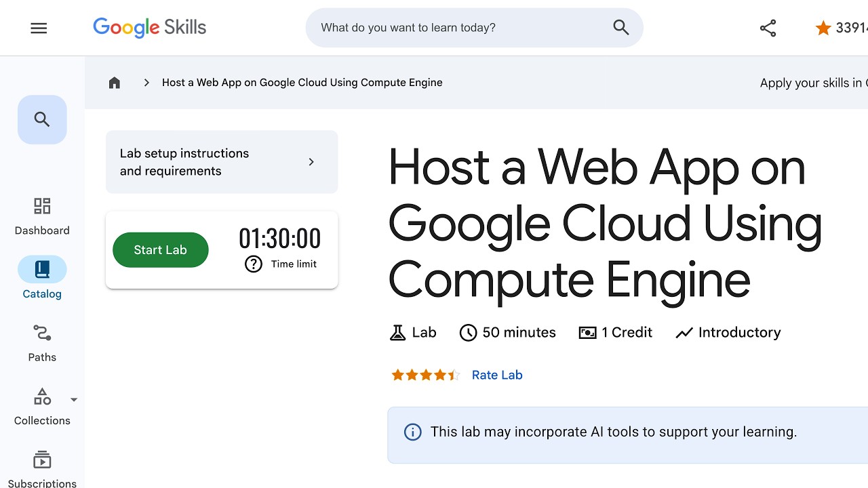Click the '50 minutes' label
This screenshot has width=868, height=488.
[519, 333]
